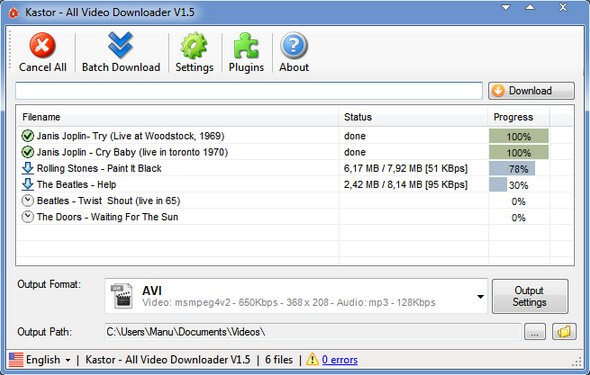Viewport: 590px width, 375px height.
Task: Click the window resize grip in the corner
Action: (x=576, y=362)
